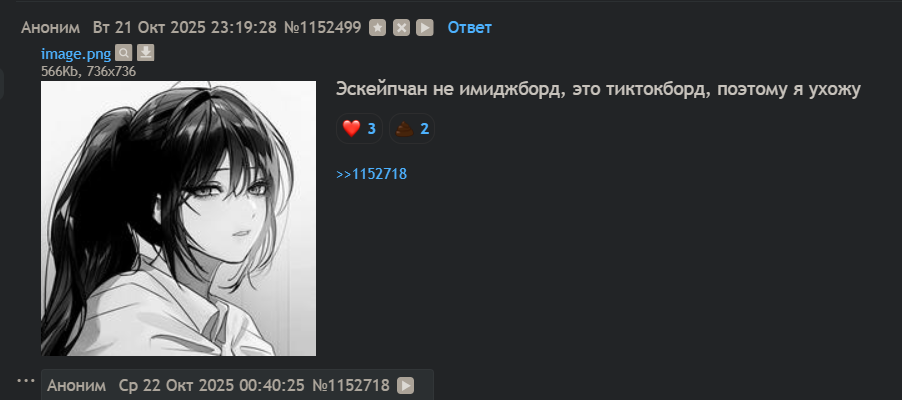Screen dimensions: 902x400
Task: Click the play arrow icon beside №1152499
Action: click(x=425, y=28)
